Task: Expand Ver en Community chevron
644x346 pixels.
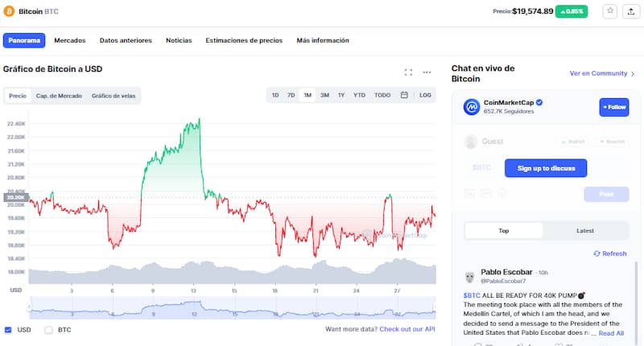Action: 634,73
